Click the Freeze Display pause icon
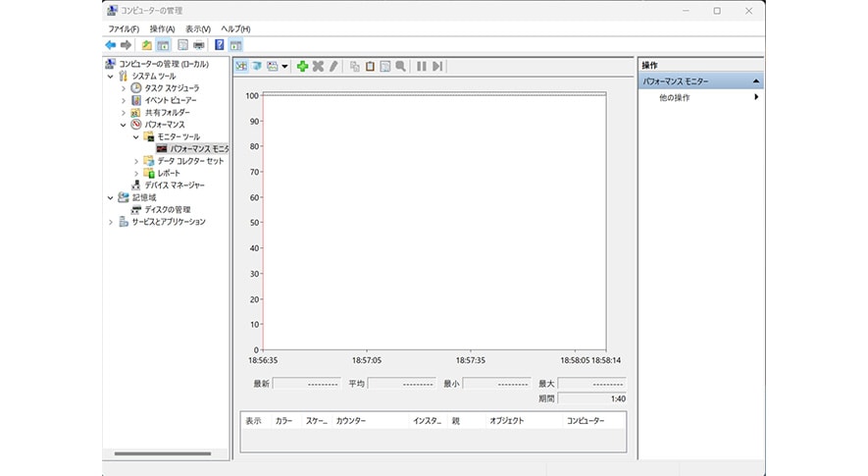868x476 pixels. (x=422, y=67)
